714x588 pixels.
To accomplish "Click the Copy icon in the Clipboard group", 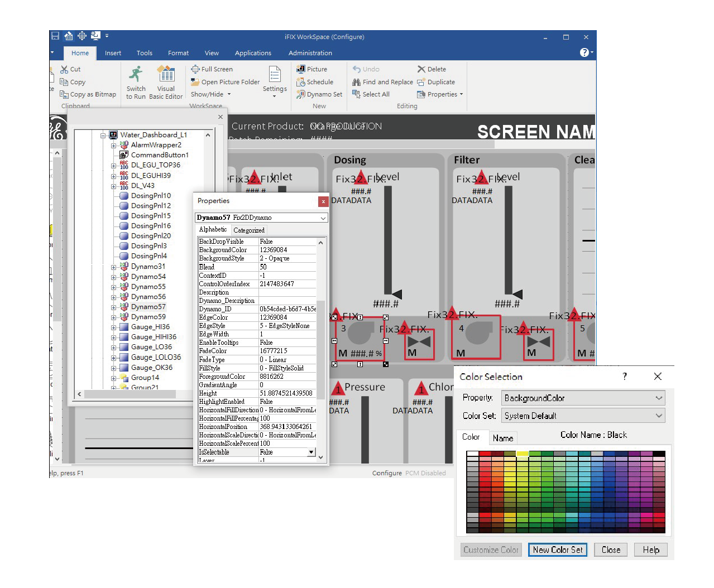I will click(64, 82).
